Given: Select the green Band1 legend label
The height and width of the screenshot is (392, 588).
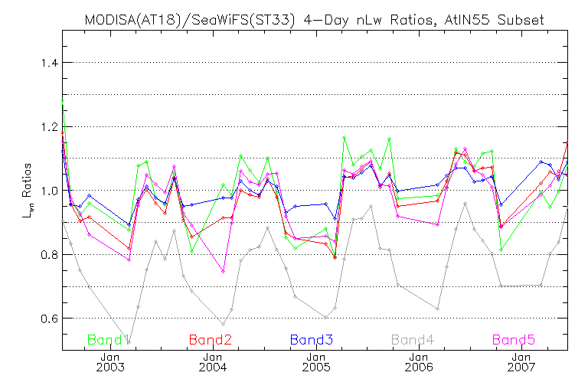Looking at the screenshot, I should click(x=109, y=340).
